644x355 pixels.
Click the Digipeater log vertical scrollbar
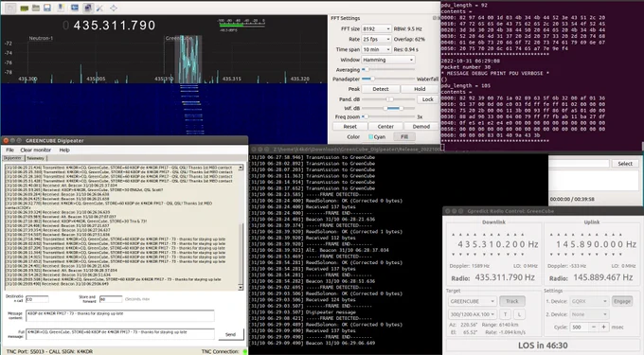click(x=241, y=228)
